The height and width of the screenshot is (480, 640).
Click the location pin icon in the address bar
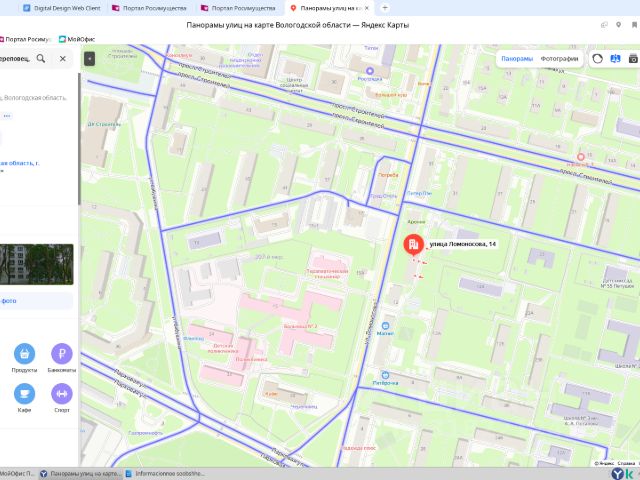pyautogui.click(x=619, y=25)
